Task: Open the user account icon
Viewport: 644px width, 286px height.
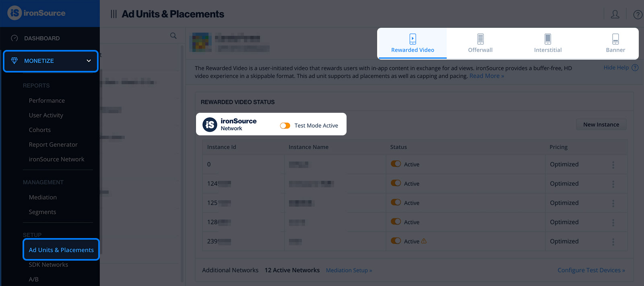Action: (x=615, y=15)
